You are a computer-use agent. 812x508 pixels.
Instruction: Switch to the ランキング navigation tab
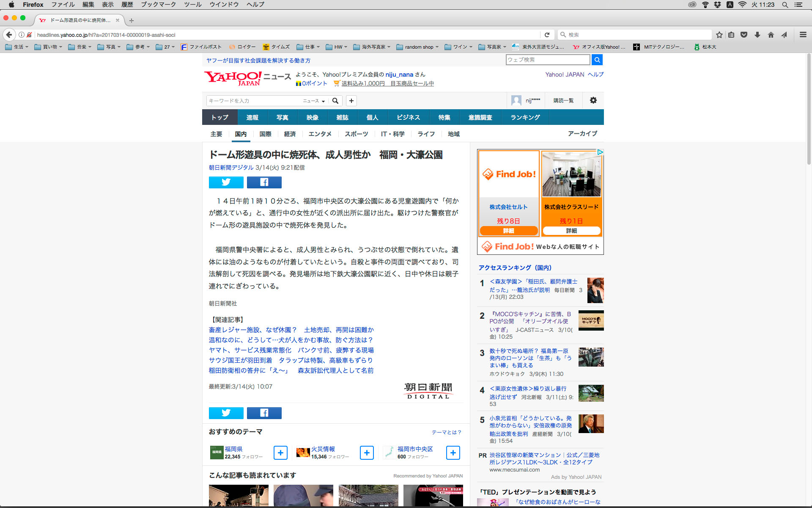tap(525, 117)
